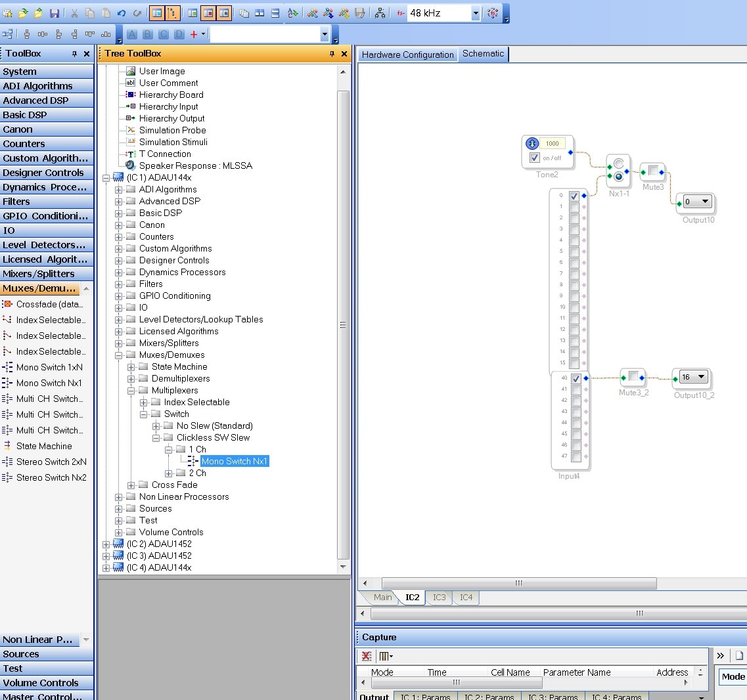Viewport: 747px width, 700px height.
Task: Click the Tone2 frequency stepper icon
Action: coord(532,143)
